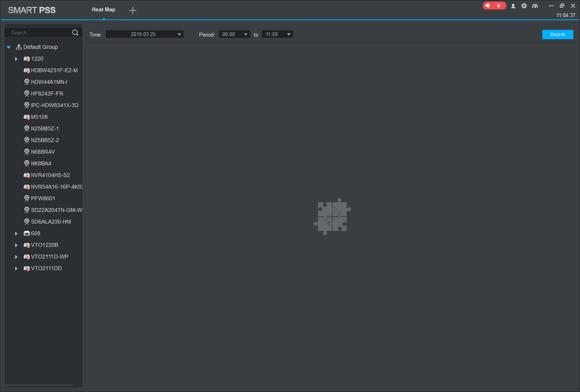Collapse the Default Group tree
Viewport: 580px width, 392px height.
[x=9, y=47]
